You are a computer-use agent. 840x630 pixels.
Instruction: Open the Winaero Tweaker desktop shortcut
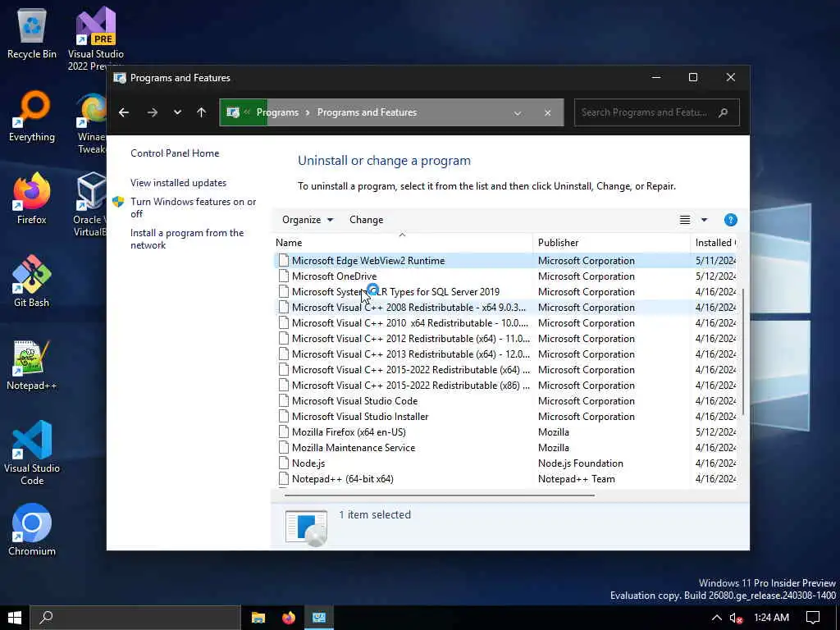92,123
